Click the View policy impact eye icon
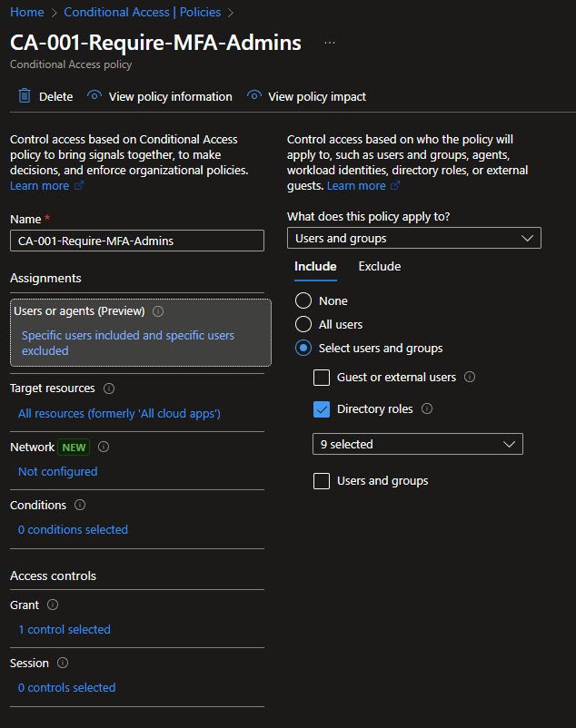This screenshot has width=576, height=728. point(254,96)
